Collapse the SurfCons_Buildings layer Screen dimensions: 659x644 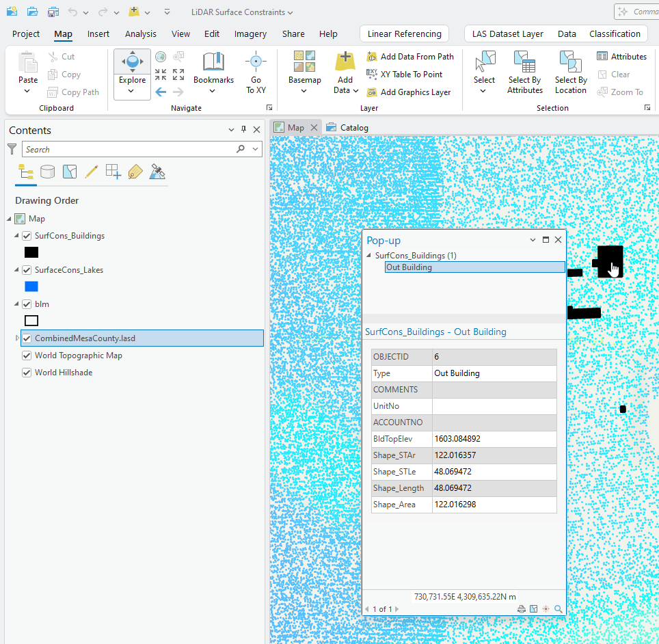16,235
